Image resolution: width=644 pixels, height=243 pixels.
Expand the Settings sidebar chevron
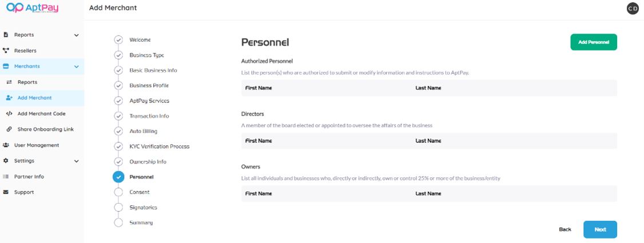click(x=77, y=161)
